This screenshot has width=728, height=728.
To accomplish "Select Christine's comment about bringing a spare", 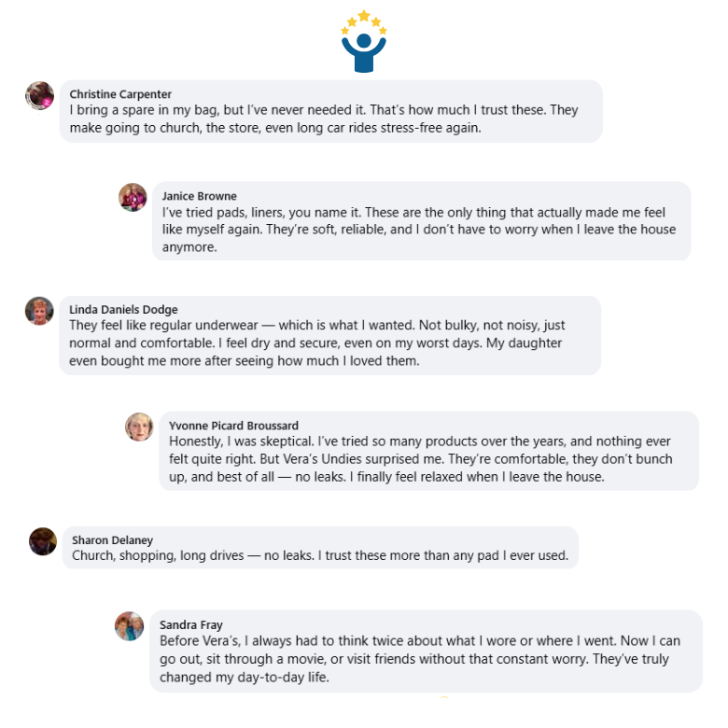I will pyautogui.click(x=324, y=119).
